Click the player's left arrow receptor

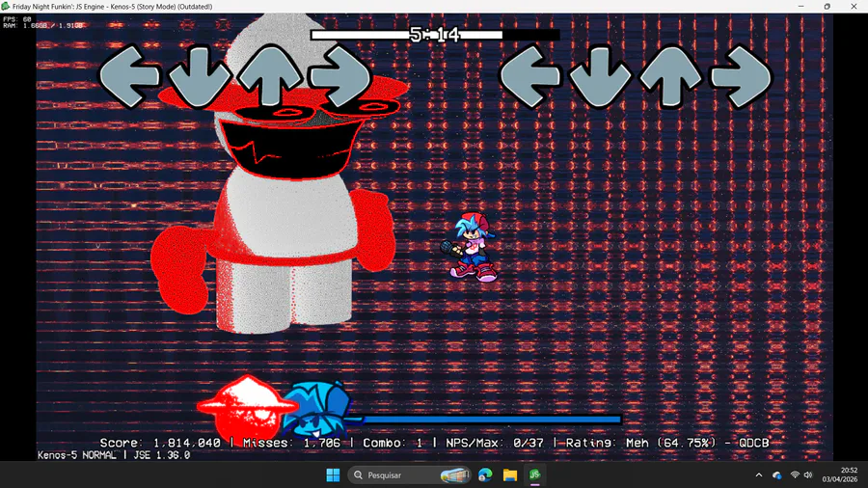[529, 76]
